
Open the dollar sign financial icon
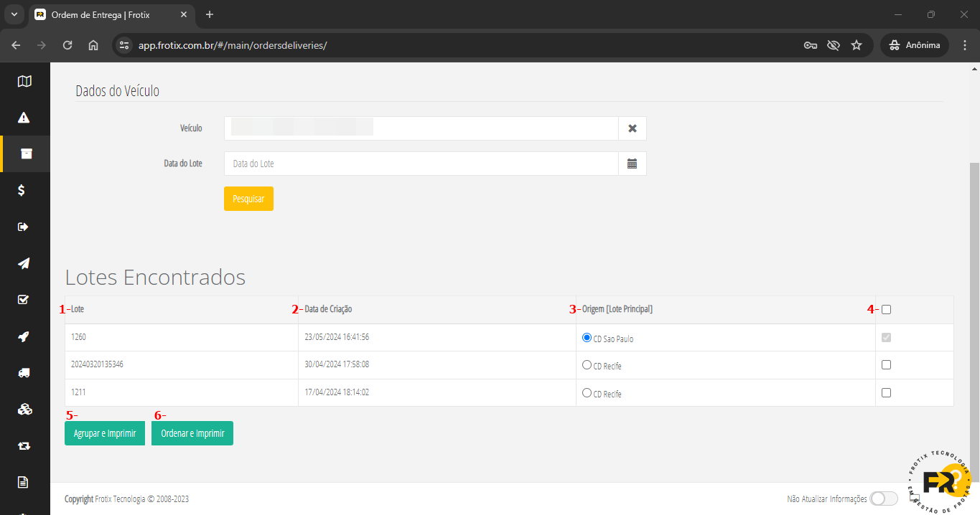tap(22, 190)
